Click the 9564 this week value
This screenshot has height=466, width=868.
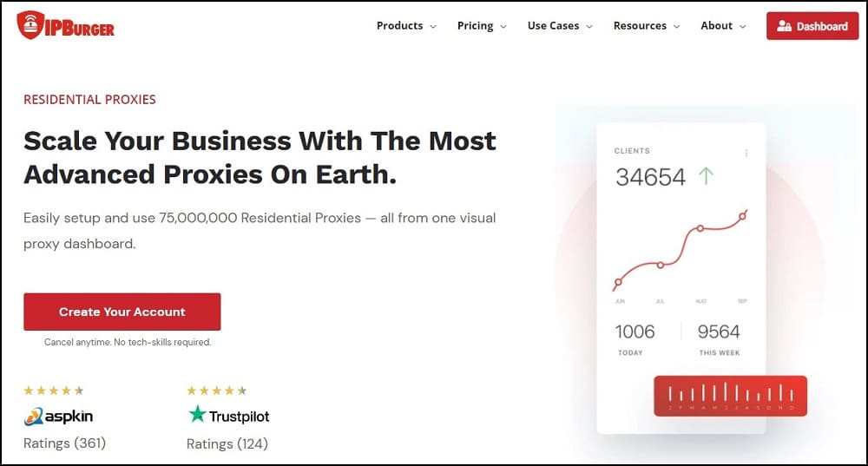[x=719, y=331]
